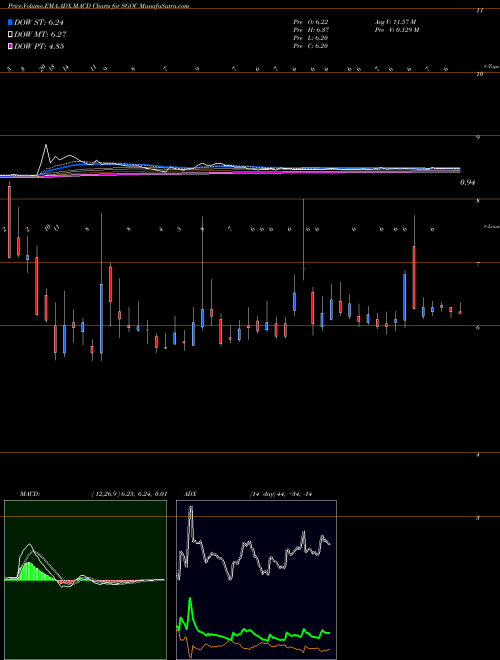Select the 'DOW MT: 6.27' legend text
The height and width of the screenshot is (660, 500).
[x=40, y=35]
